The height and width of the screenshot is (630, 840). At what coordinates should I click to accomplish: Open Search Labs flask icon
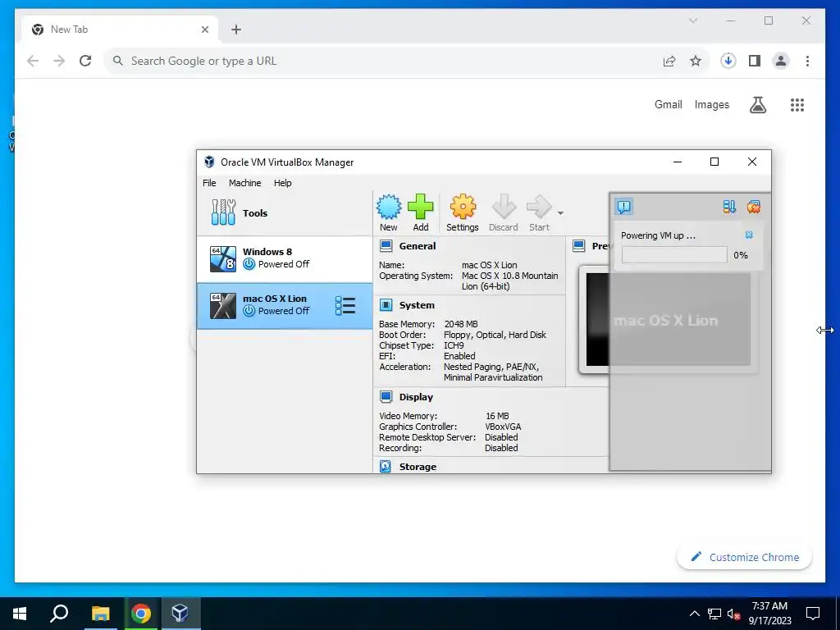[x=757, y=105]
